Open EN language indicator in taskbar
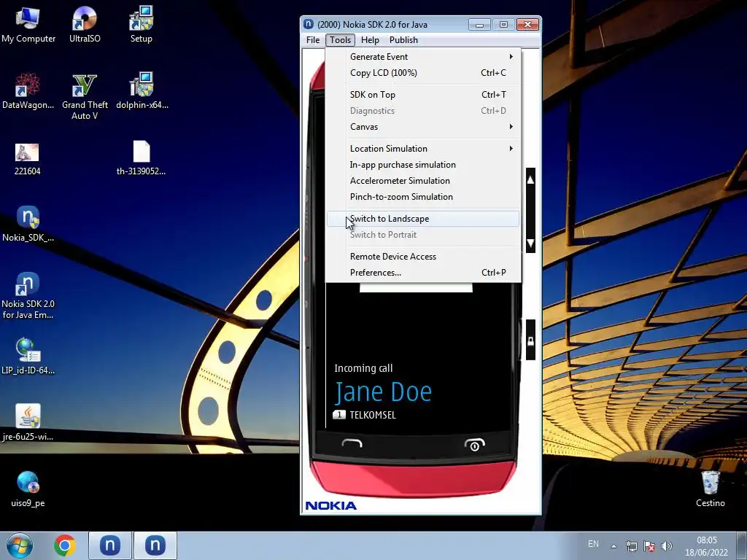Viewport: 747px width, 560px height. coord(593,544)
